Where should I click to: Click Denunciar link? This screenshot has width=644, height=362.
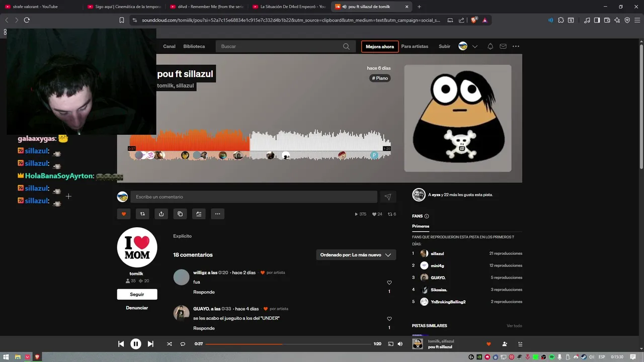(137, 308)
